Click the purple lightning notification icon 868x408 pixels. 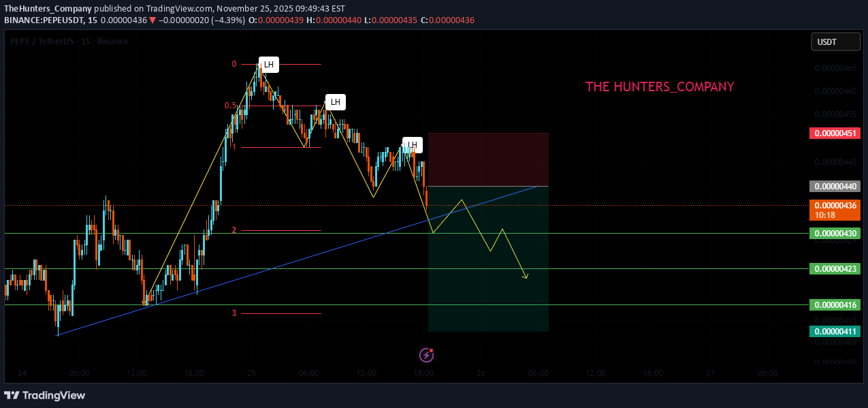click(425, 355)
